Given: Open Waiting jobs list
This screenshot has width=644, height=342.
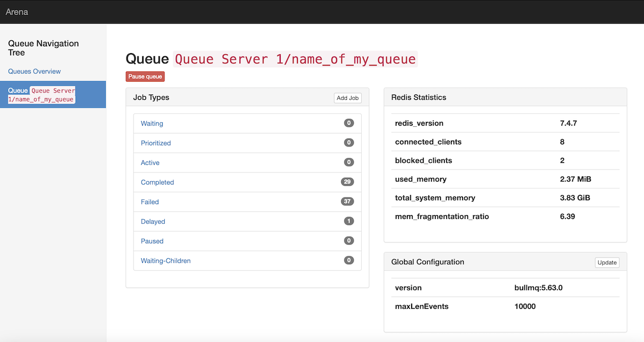Looking at the screenshot, I should 152,123.
